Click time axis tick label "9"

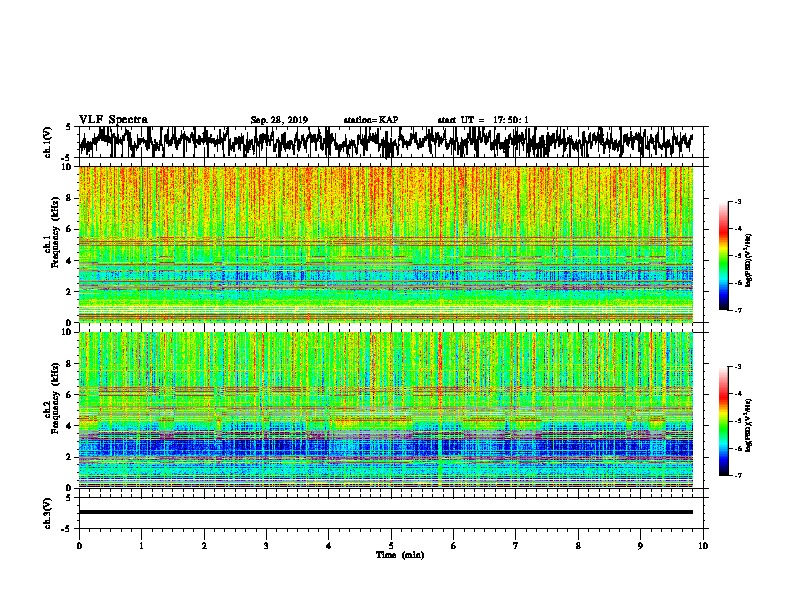[640, 546]
